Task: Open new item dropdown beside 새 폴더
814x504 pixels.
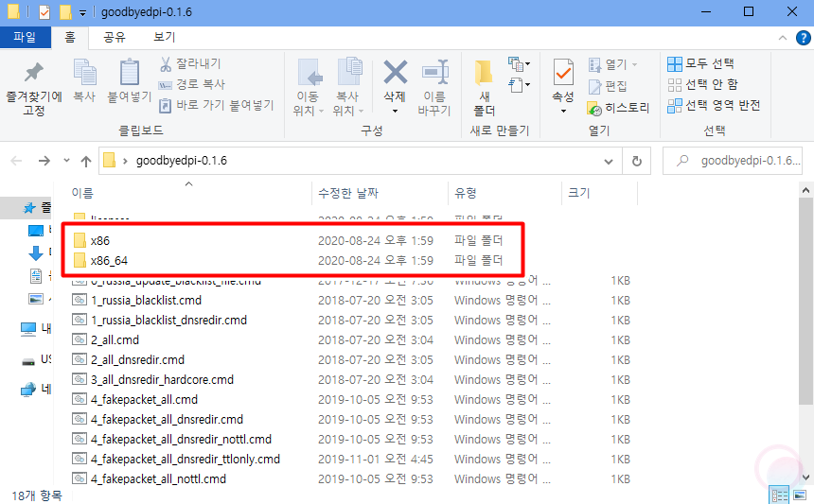Action: [519, 63]
